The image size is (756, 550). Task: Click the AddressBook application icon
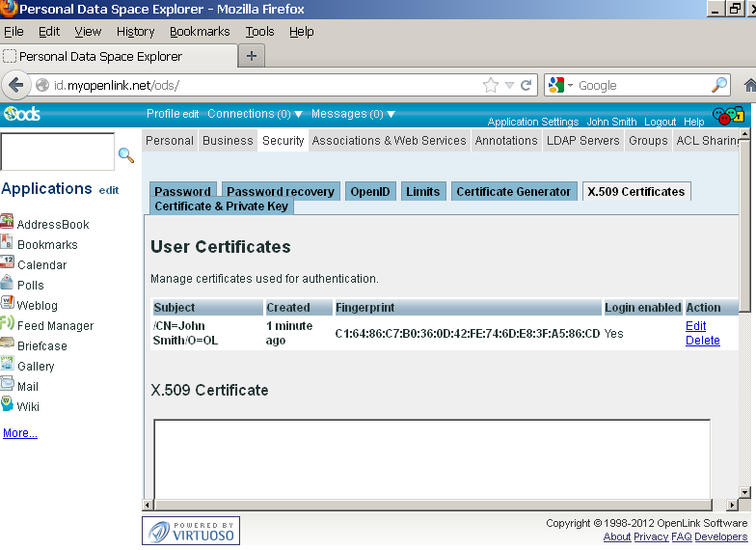tap(8, 223)
